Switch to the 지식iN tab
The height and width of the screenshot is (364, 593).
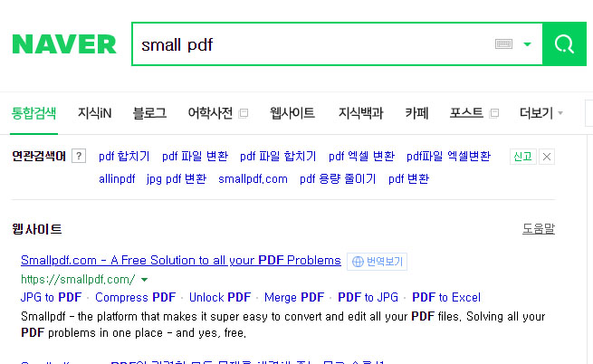(94, 113)
